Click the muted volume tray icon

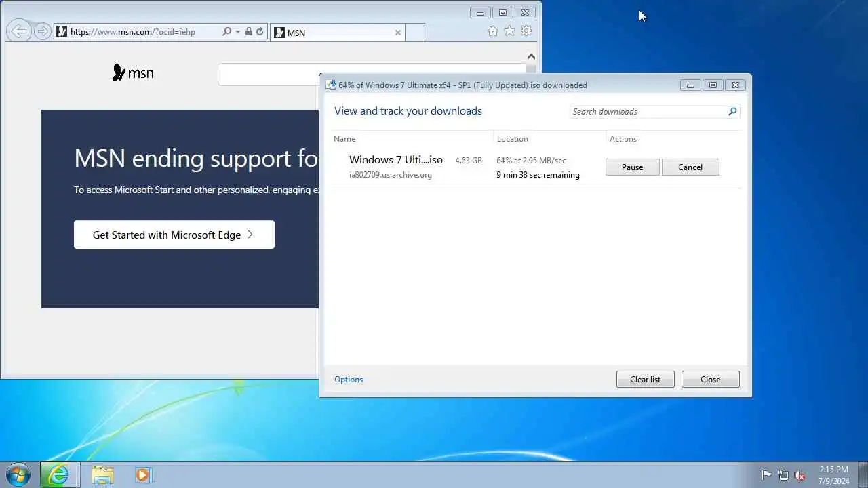(x=800, y=475)
